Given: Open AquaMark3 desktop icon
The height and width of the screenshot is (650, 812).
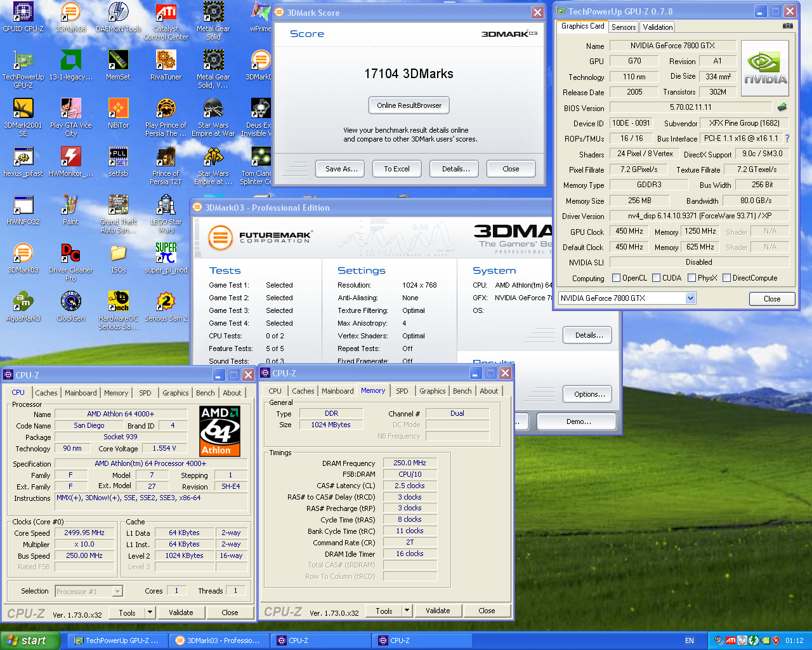Looking at the screenshot, I should click(x=23, y=307).
